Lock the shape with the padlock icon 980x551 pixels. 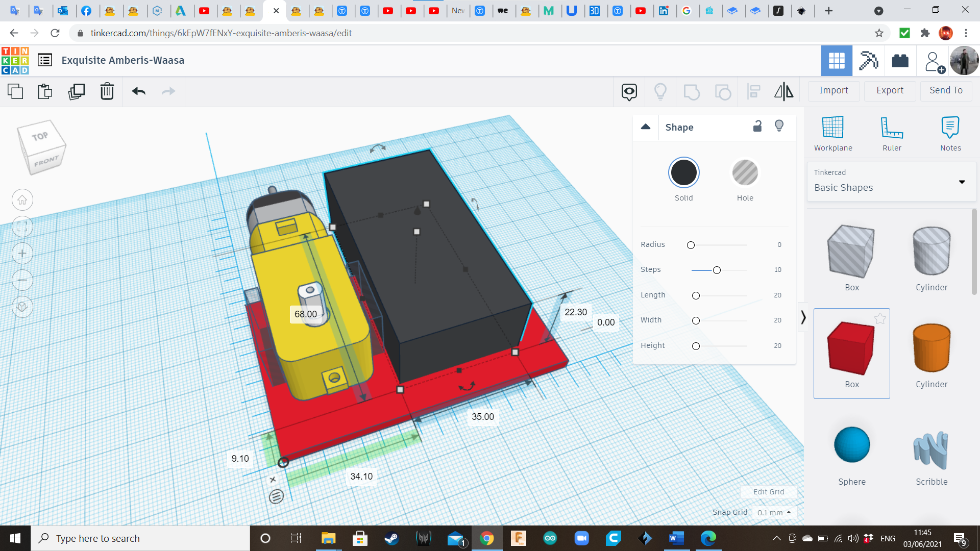(757, 126)
